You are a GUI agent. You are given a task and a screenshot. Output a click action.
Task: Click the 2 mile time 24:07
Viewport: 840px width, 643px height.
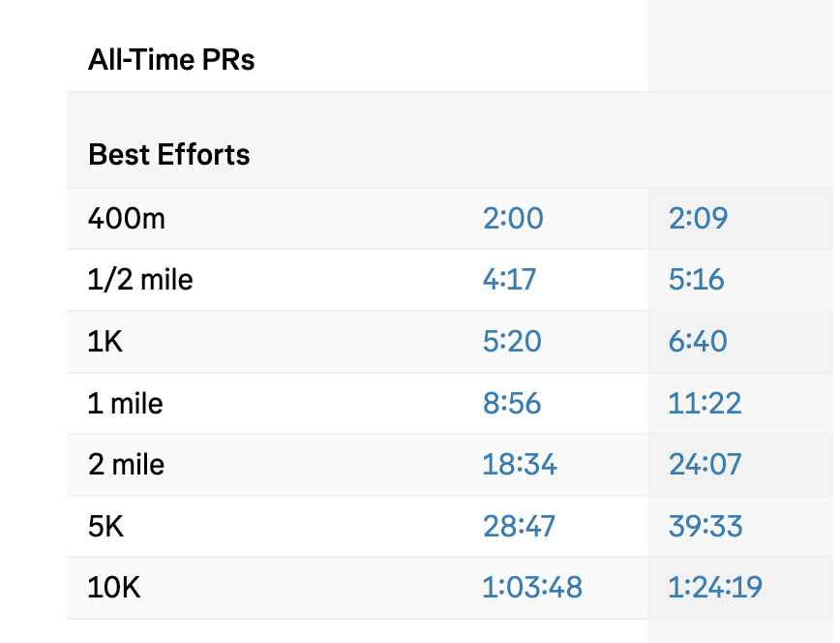(705, 465)
